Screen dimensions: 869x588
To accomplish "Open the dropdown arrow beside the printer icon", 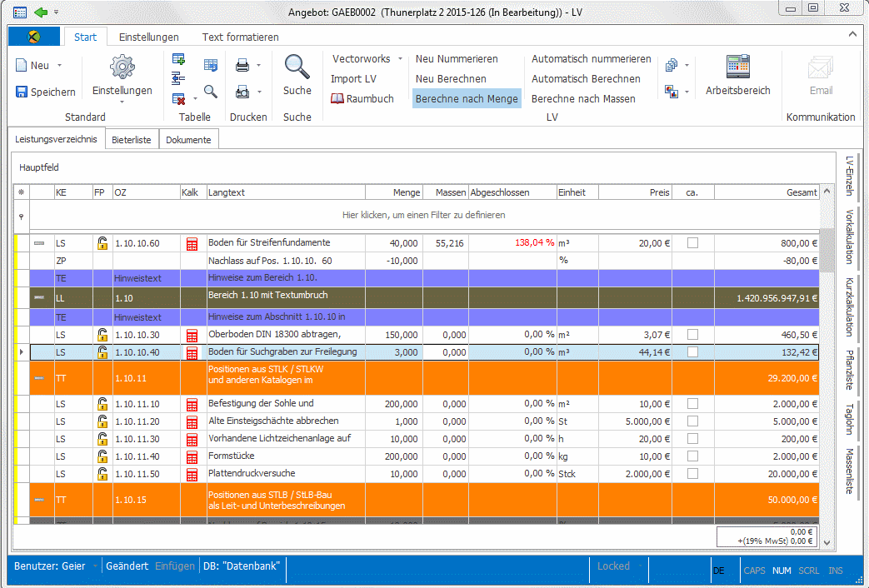I will point(258,66).
